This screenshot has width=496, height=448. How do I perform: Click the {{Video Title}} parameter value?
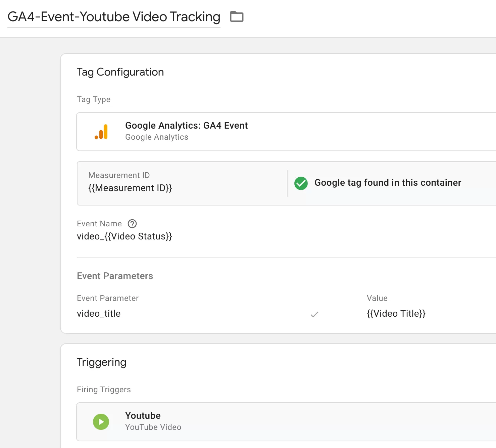396,314
